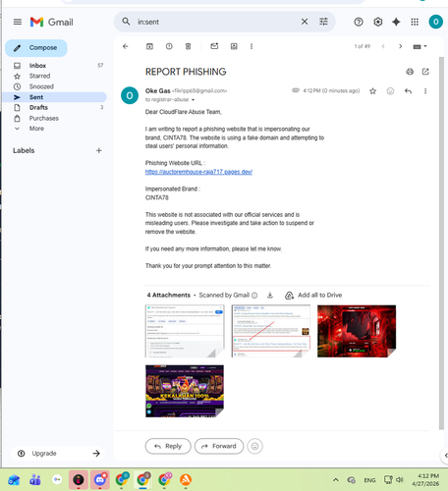448x491 pixels.
Task: Open the purple slot-game attachment
Action: 185,391
